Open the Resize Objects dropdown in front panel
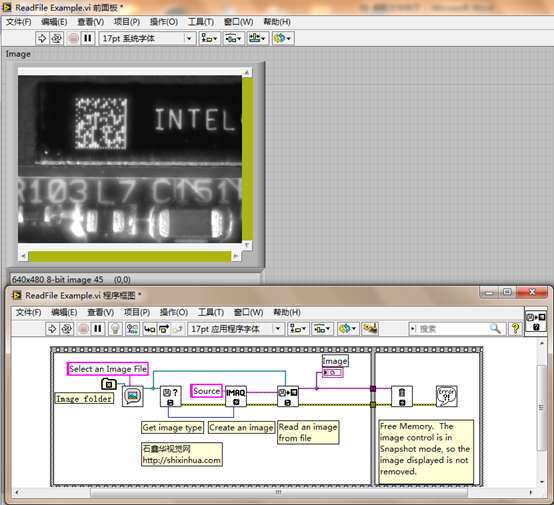 [x=258, y=38]
